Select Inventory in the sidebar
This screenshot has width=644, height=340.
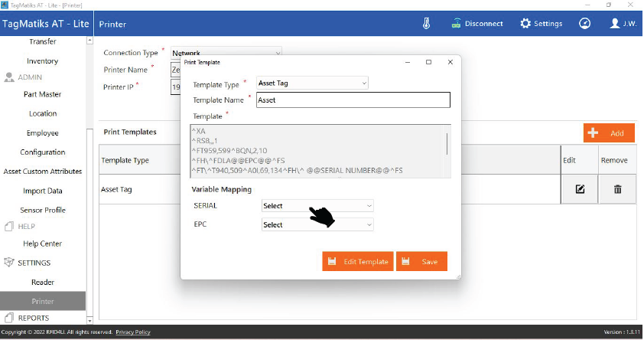(x=43, y=61)
